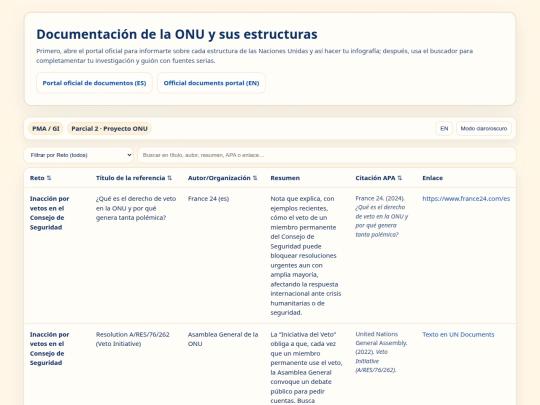Sort by Título de la referencia icon

pos(169,178)
